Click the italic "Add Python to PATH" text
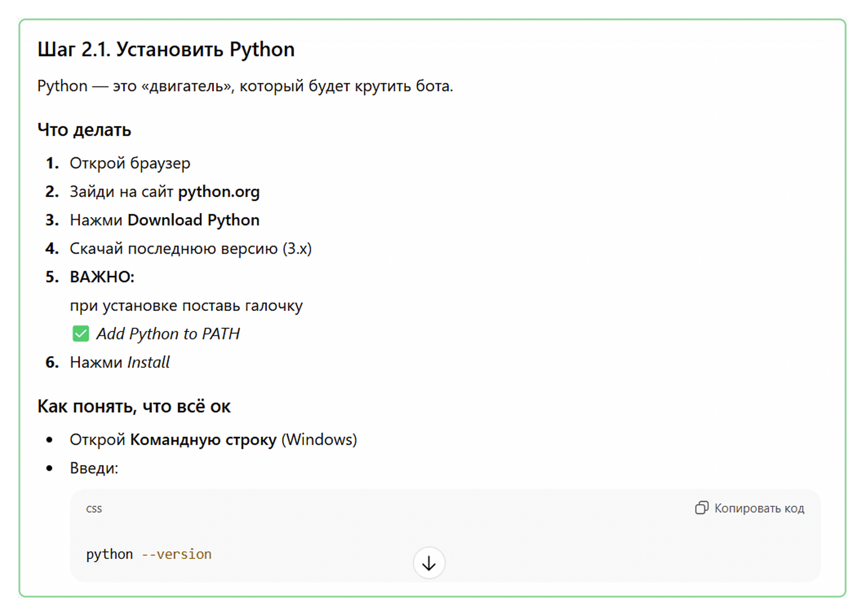This screenshot has height=616, width=865. 168,334
